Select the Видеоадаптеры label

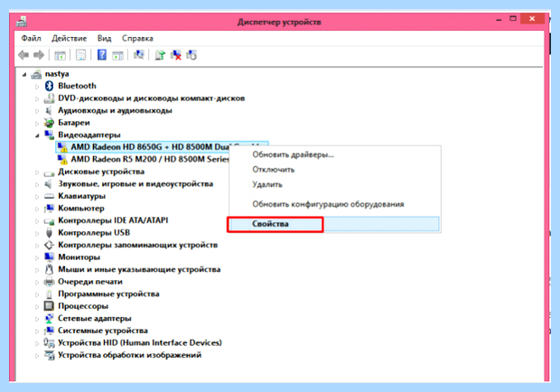(89, 135)
